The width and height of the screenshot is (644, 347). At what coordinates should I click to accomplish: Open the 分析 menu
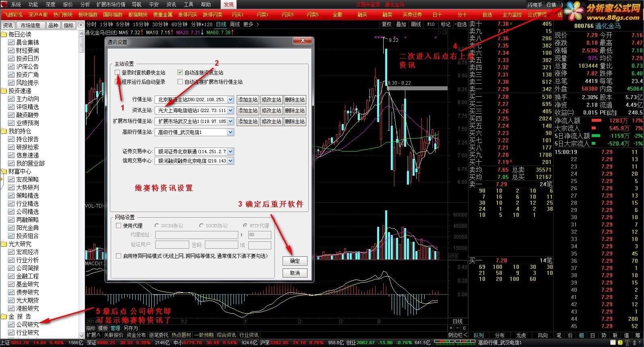coord(85,4)
